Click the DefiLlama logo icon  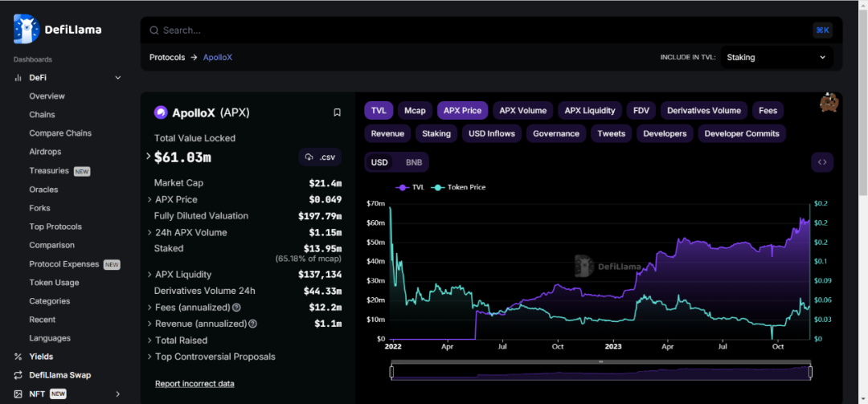pyautogui.click(x=27, y=30)
